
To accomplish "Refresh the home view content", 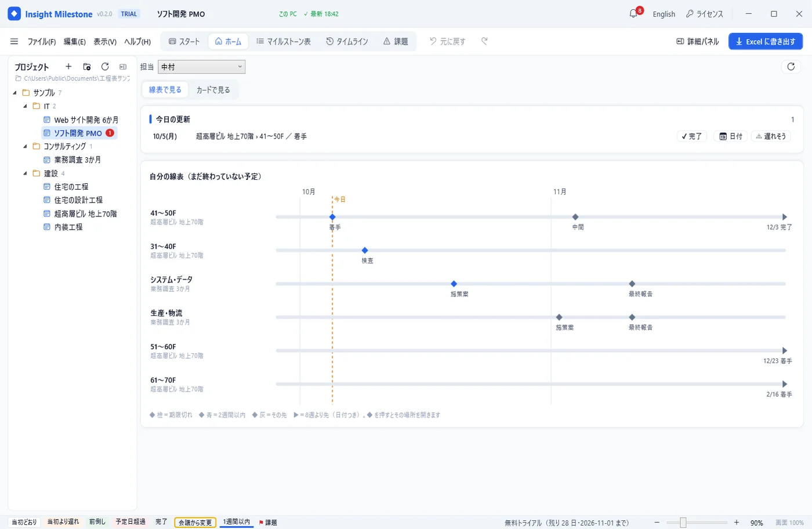I will click(x=791, y=67).
